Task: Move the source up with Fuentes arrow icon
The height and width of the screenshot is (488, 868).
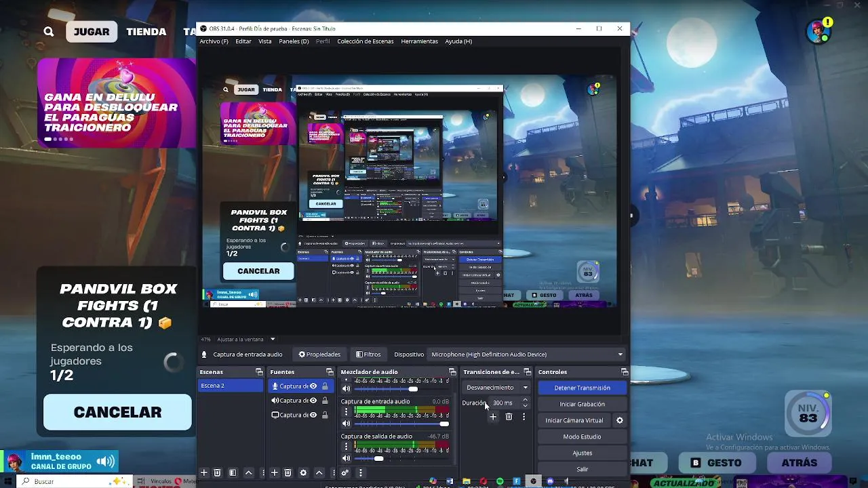Action: (x=319, y=472)
